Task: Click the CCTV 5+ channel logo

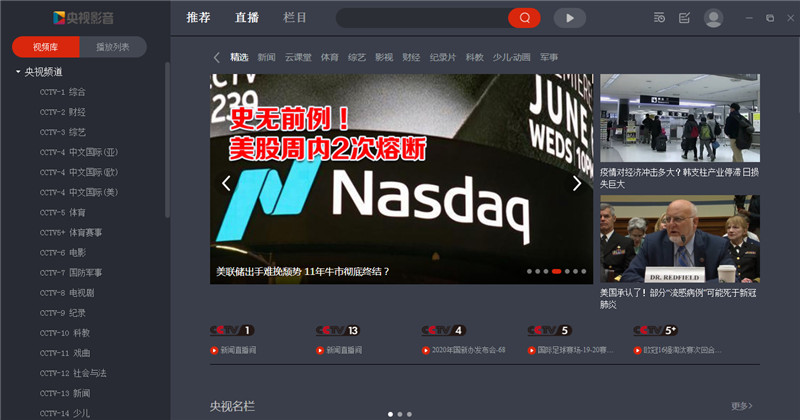Action: (x=656, y=330)
